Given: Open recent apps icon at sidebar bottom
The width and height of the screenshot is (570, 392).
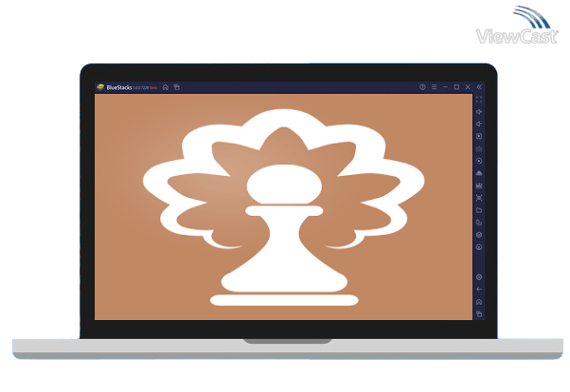Looking at the screenshot, I should 479,313.
